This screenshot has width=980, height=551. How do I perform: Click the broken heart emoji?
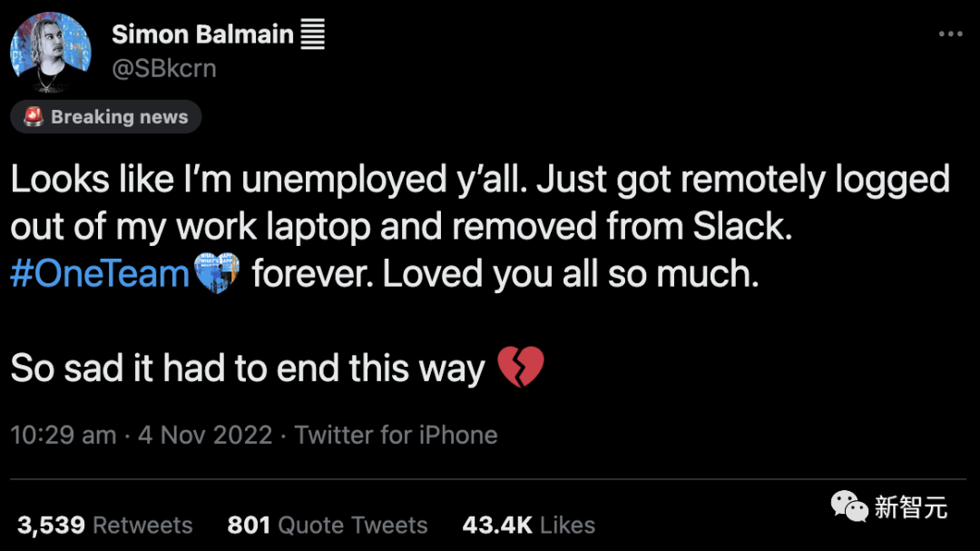coord(520,369)
